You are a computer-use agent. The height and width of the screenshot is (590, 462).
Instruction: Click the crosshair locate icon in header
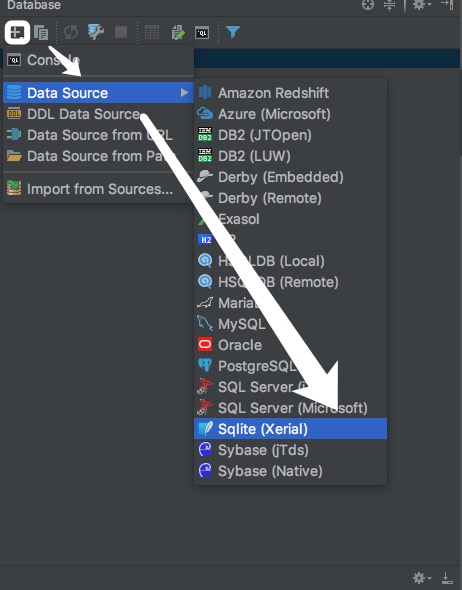click(x=368, y=5)
